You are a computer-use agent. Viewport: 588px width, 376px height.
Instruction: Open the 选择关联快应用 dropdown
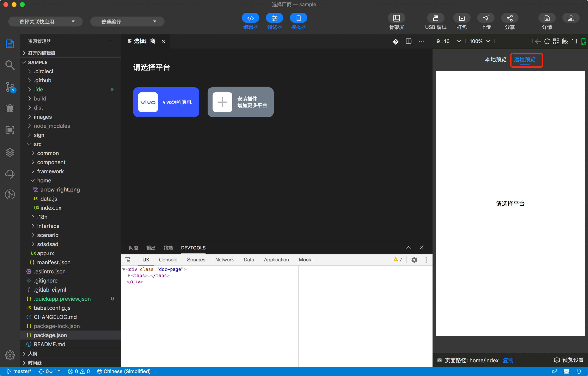[x=45, y=22]
